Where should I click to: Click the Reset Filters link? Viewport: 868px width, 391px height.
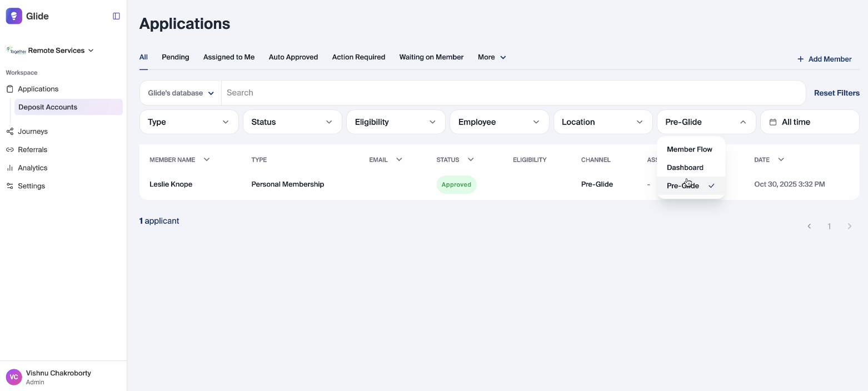click(836, 93)
